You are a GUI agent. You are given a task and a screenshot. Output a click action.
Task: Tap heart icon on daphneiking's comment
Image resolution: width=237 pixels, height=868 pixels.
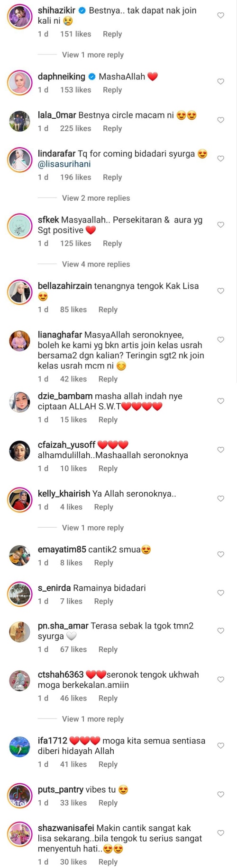pyautogui.click(x=220, y=82)
